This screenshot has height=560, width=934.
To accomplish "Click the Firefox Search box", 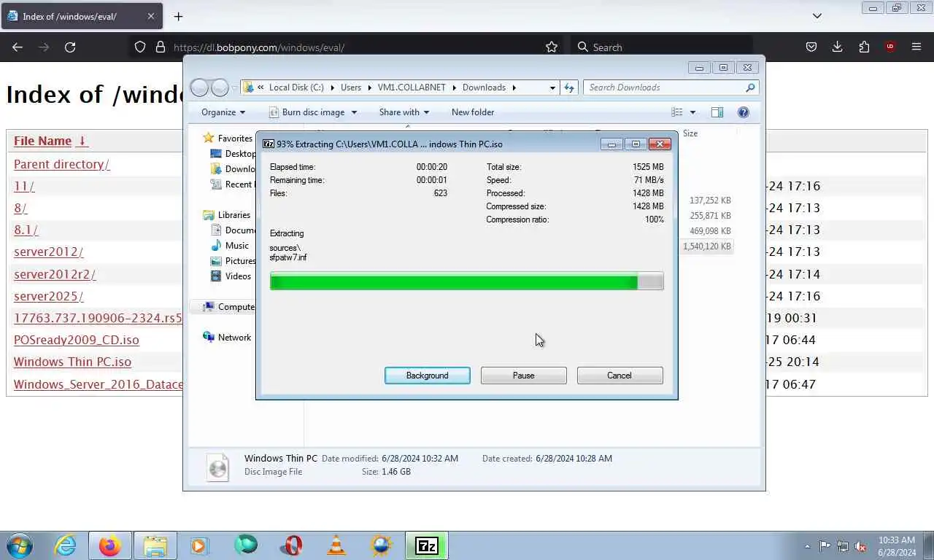I will tap(660, 47).
